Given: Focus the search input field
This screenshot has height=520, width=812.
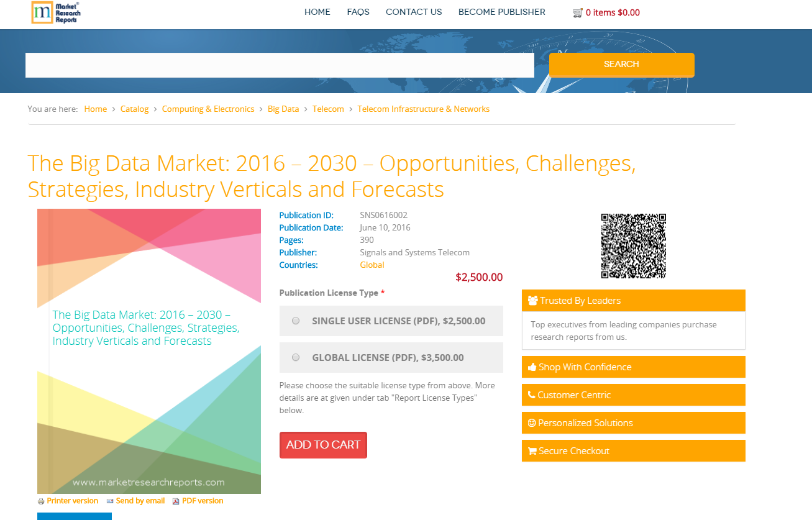Looking at the screenshot, I should tap(280, 65).
